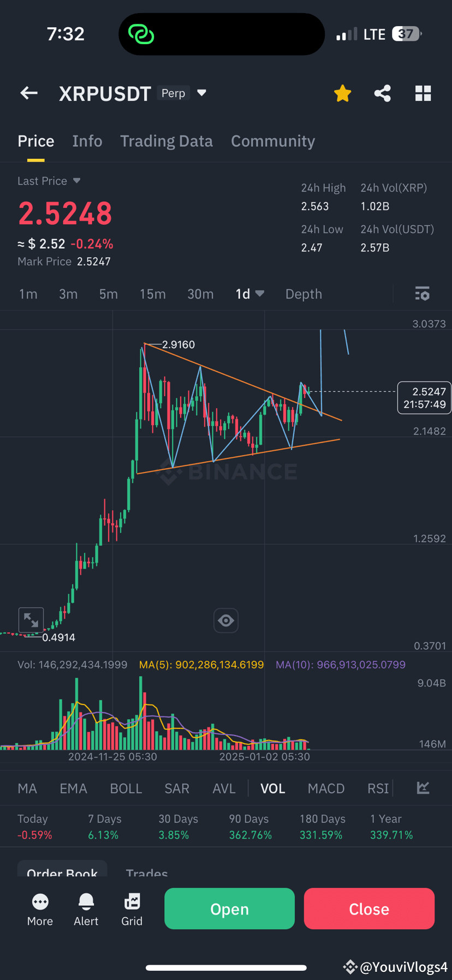452x980 pixels.
Task: Toggle the SAR indicator
Action: pos(177,788)
